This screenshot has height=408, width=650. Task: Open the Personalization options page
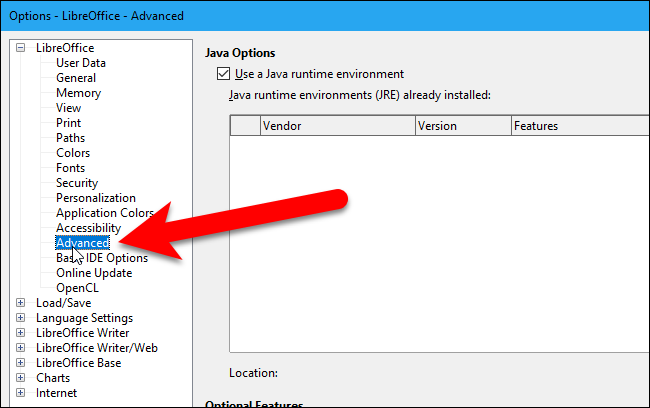click(x=96, y=198)
